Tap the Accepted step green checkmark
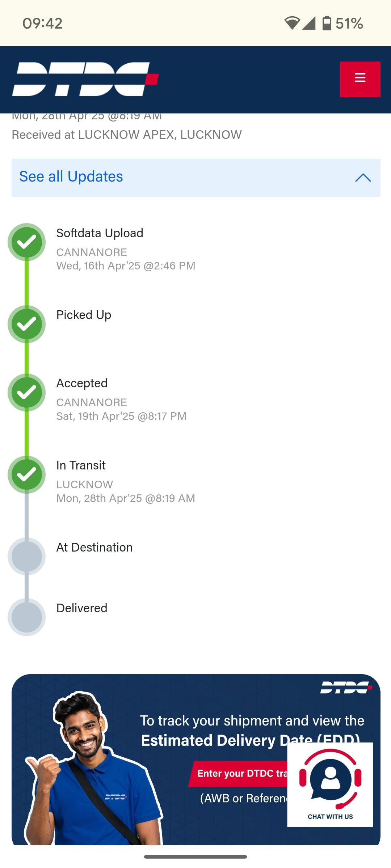The height and width of the screenshot is (868, 391). pyautogui.click(x=27, y=392)
